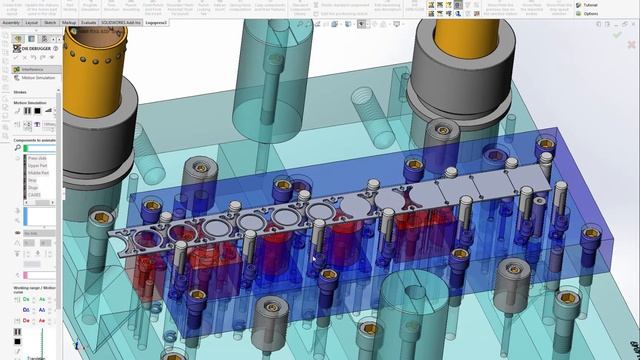
Task: Select 'Upper Part' in the components list
Action: coord(38,165)
